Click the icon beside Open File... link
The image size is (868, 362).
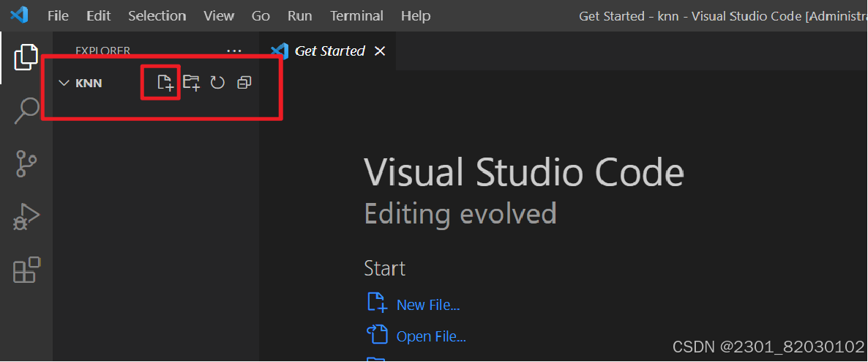[377, 334]
